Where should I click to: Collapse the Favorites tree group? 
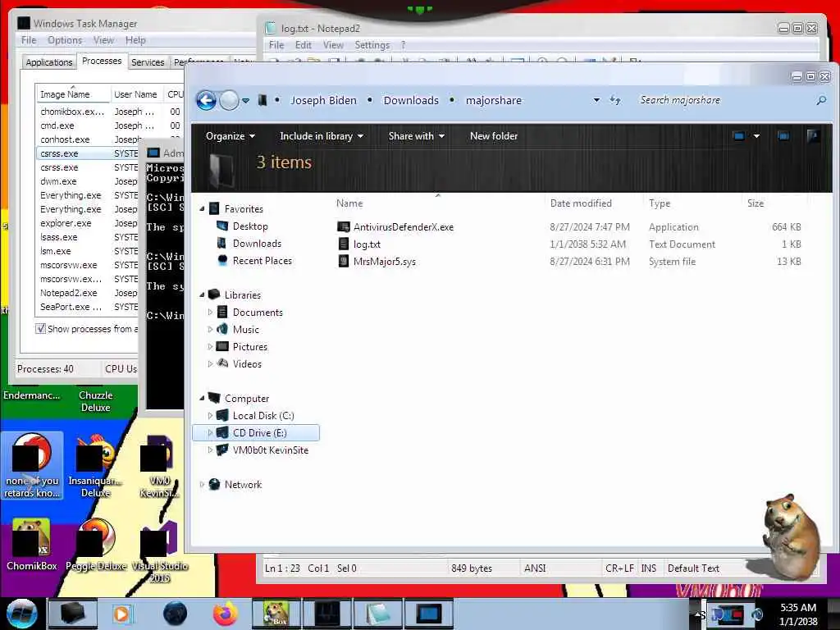[202, 209]
